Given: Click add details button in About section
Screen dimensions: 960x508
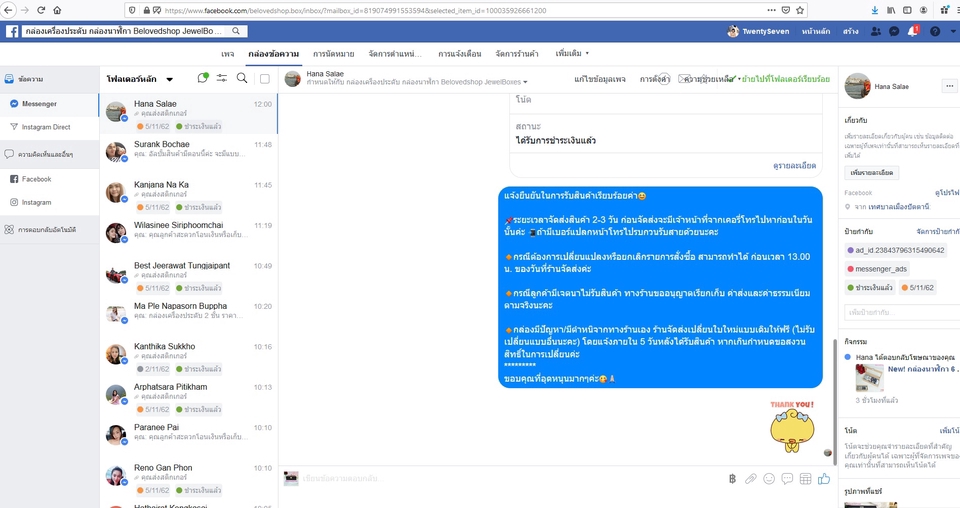Looking at the screenshot, I should 871,173.
